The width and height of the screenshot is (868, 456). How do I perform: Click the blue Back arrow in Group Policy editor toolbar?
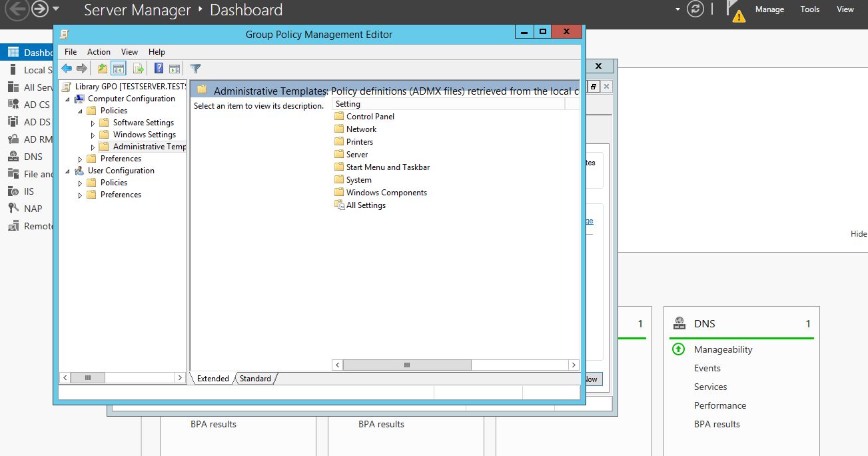67,68
